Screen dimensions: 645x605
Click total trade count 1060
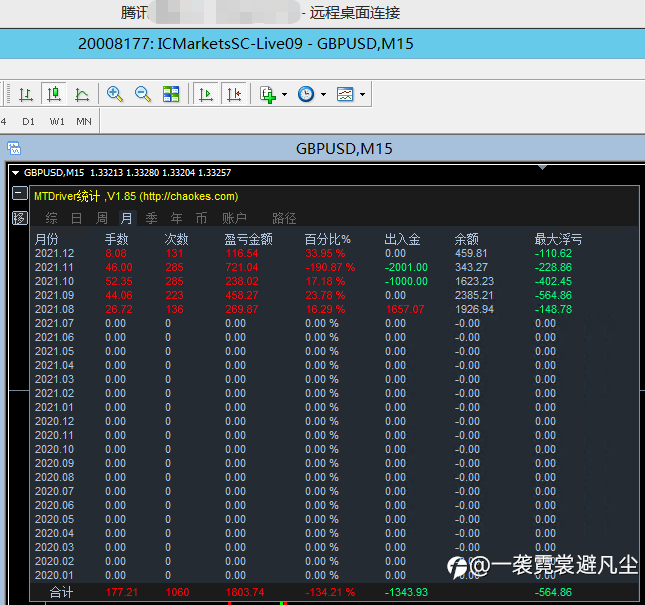(177, 592)
